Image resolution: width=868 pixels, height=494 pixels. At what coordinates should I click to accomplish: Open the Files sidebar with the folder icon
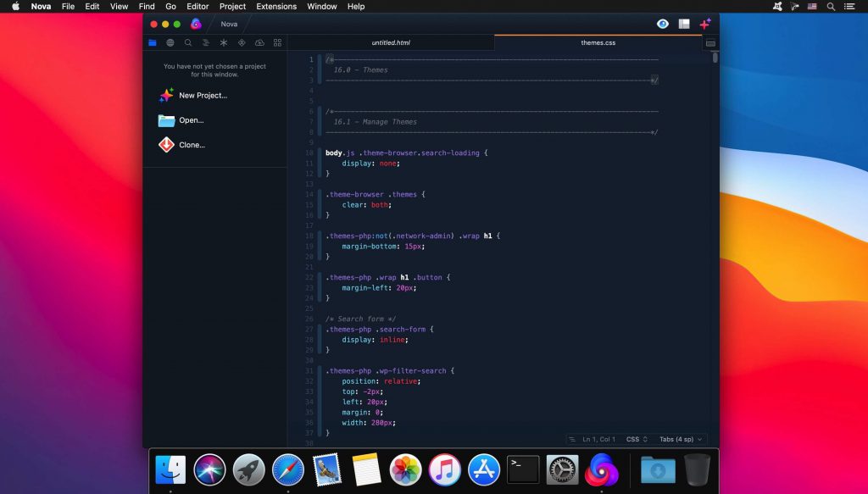(153, 42)
